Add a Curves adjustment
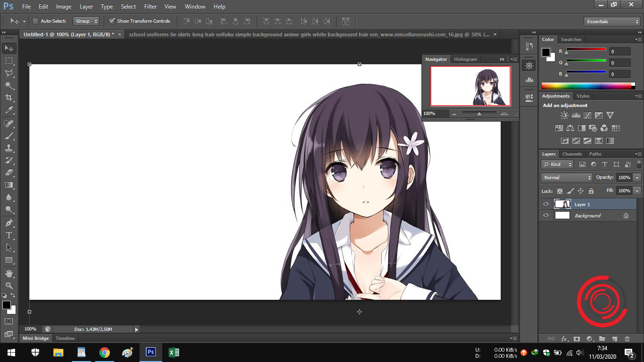Image resolution: width=644 pixels, height=362 pixels. 587,115
